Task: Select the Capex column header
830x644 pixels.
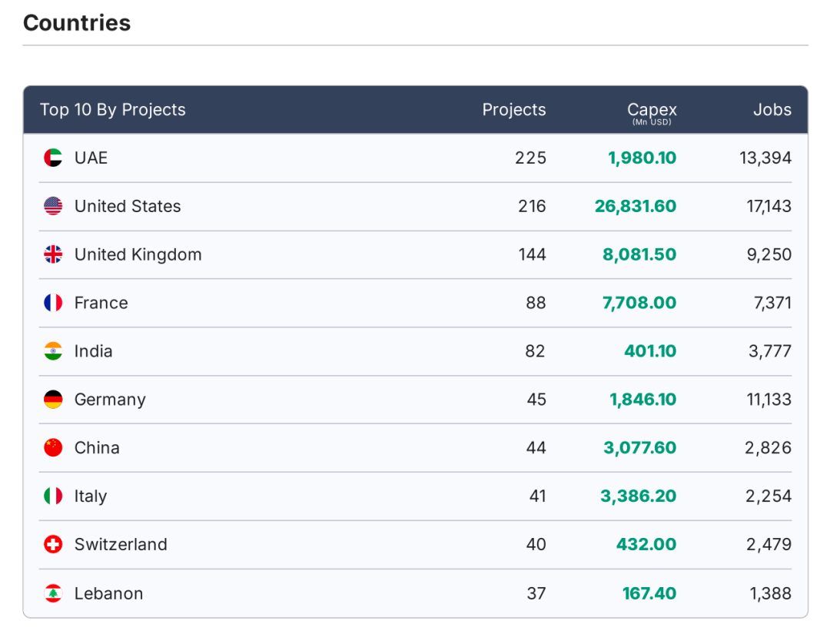Action: tap(652, 111)
